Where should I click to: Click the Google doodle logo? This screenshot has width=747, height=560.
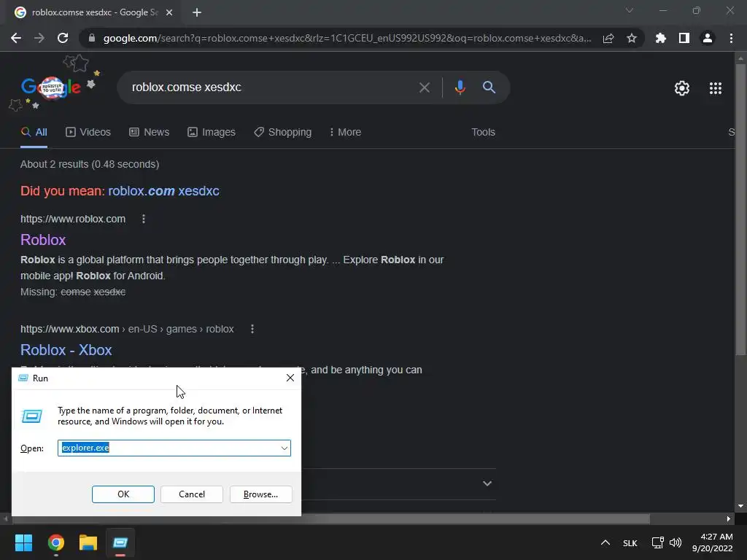pyautogui.click(x=51, y=87)
